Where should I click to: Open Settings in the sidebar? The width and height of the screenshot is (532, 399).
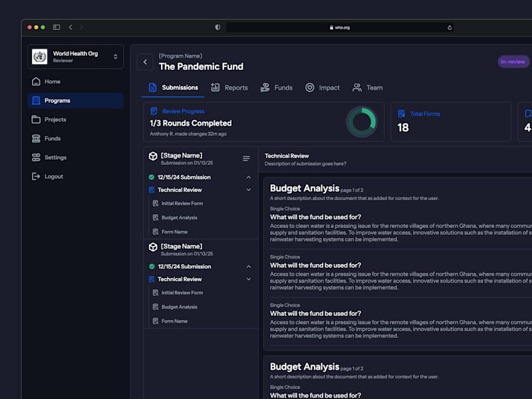[x=76, y=158]
